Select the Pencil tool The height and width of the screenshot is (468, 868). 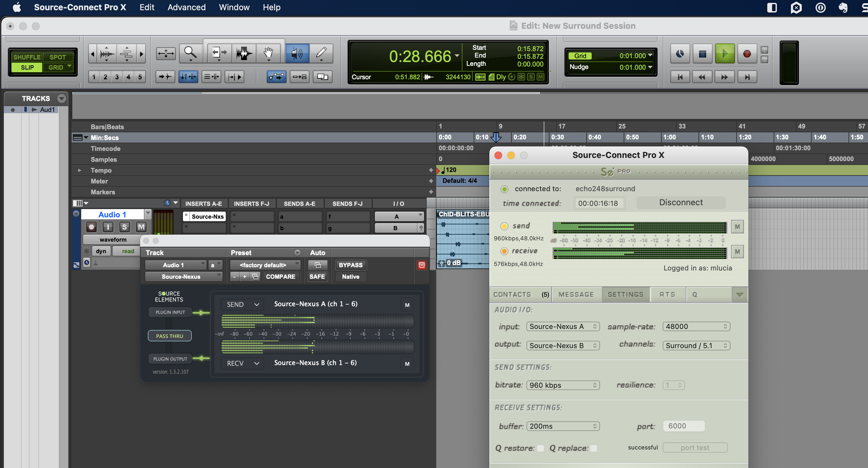[321, 53]
